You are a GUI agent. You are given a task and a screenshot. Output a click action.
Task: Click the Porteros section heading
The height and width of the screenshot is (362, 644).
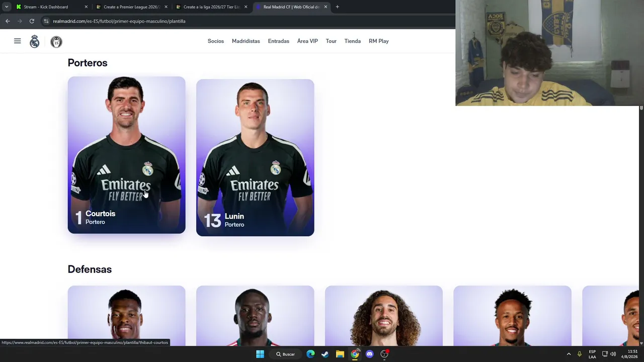point(88,63)
